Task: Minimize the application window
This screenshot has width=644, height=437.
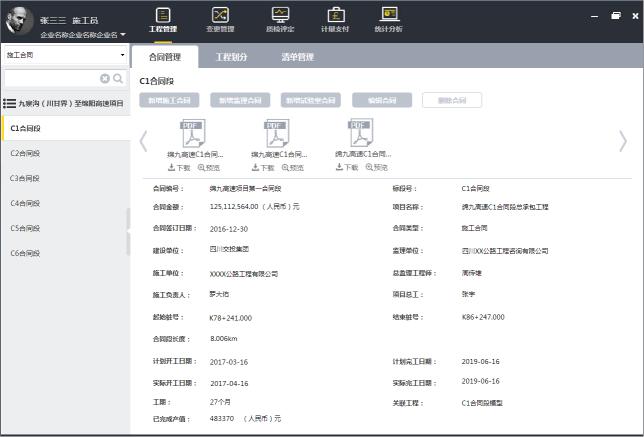Action: (x=594, y=16)
